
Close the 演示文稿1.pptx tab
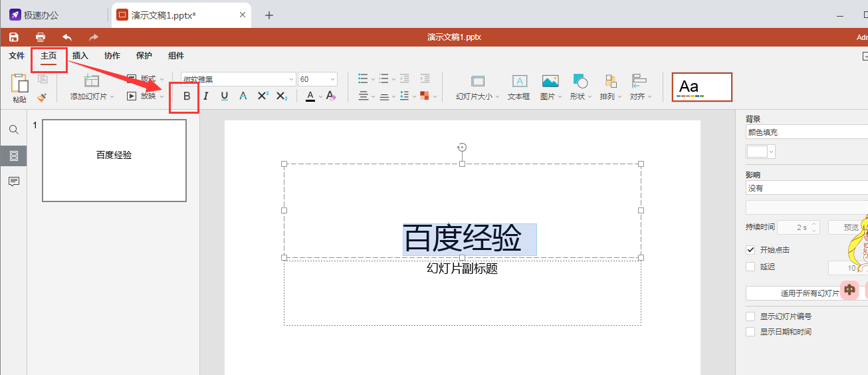pos(243,15)
